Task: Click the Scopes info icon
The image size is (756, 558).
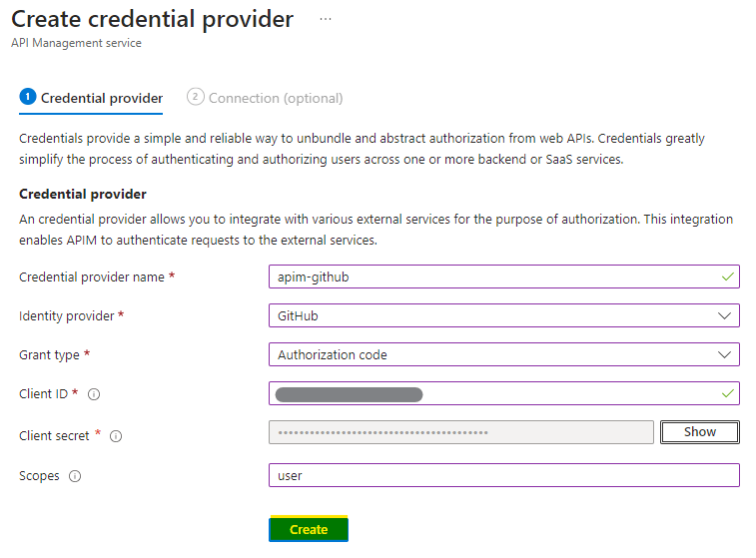Action: point(75,476)
